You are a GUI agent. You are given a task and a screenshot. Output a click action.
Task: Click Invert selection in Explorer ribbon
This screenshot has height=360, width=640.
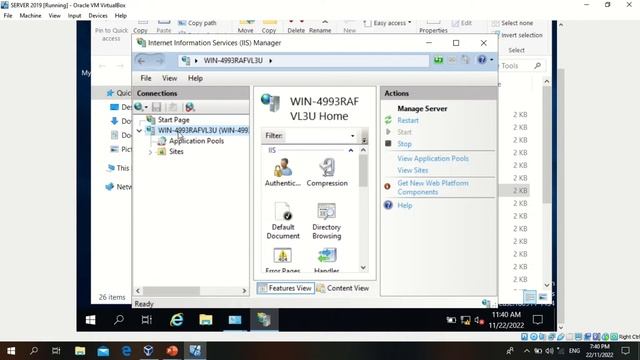pyautogui.click(x=522, y=35)
